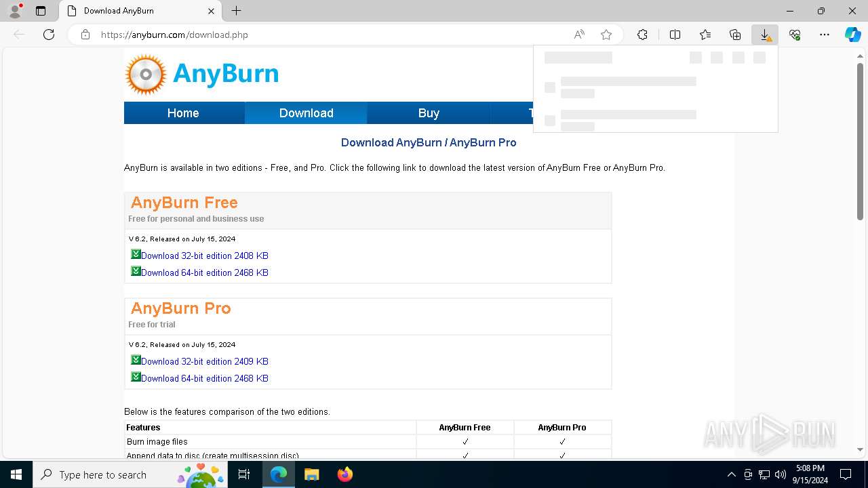The height and width of the screenshot is (488, 868).
Task: Click green download icon for Pro 64-bit
Action: click(x=136, y=377)
